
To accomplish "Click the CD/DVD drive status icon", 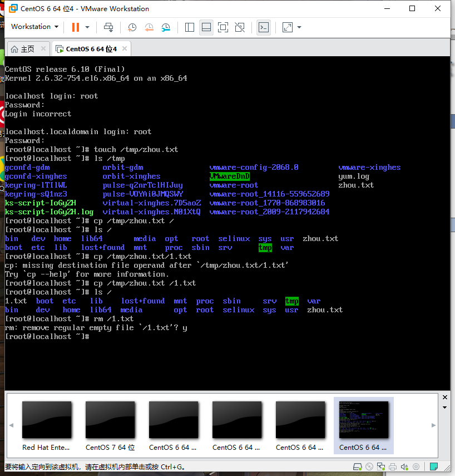I will [x=369, y=467].
